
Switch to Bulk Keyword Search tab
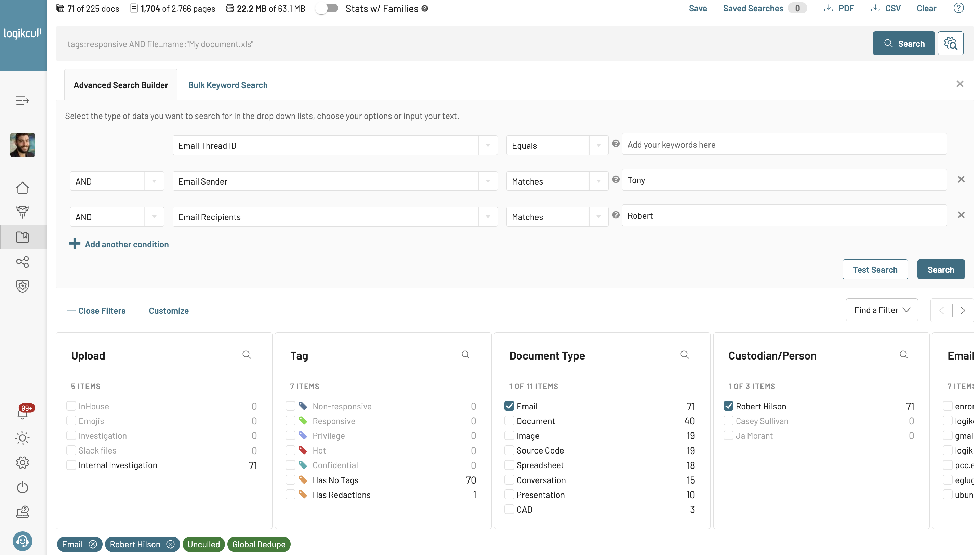228,85
